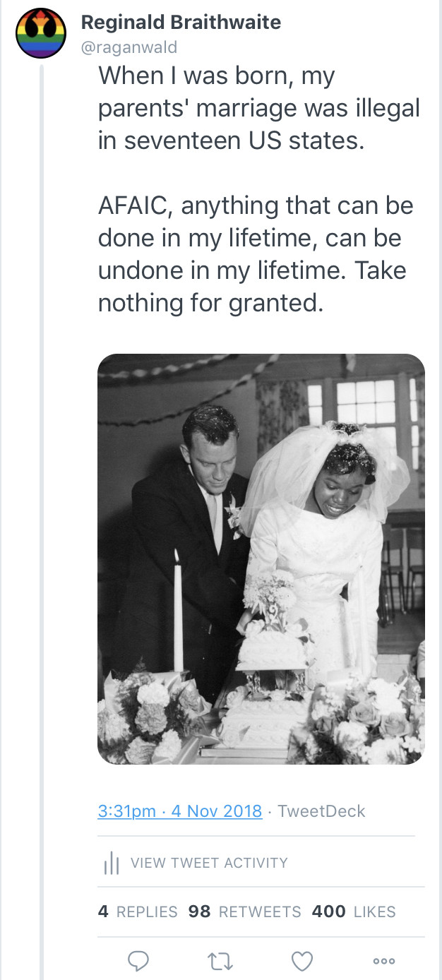The width and height of the screenshot is (442, 980).
Task: Like the tweet with the heart icon
Action: (302, 960)
